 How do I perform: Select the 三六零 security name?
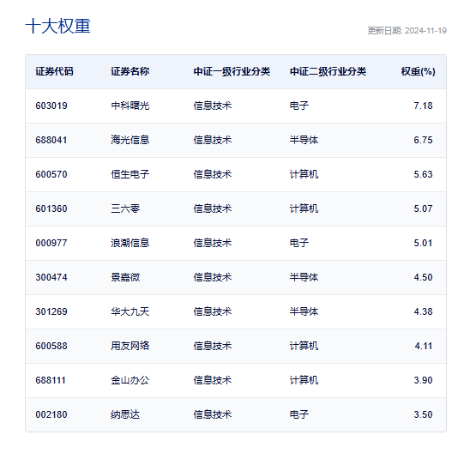(x=125, y=208)
